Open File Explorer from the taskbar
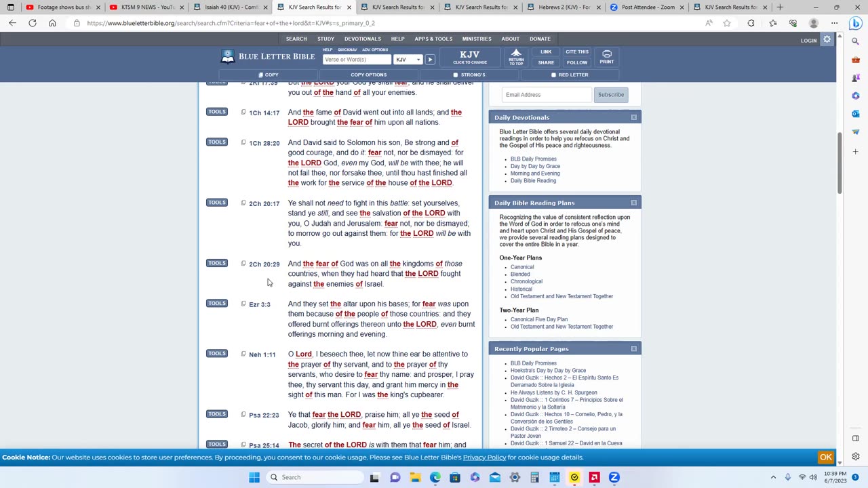868x488 pixels. click(415, 477)
